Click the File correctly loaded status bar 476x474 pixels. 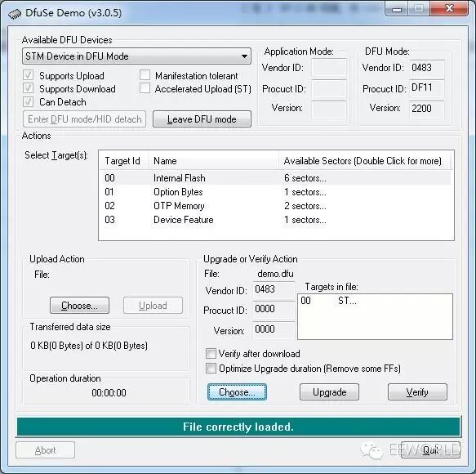(x=239, y=427)
